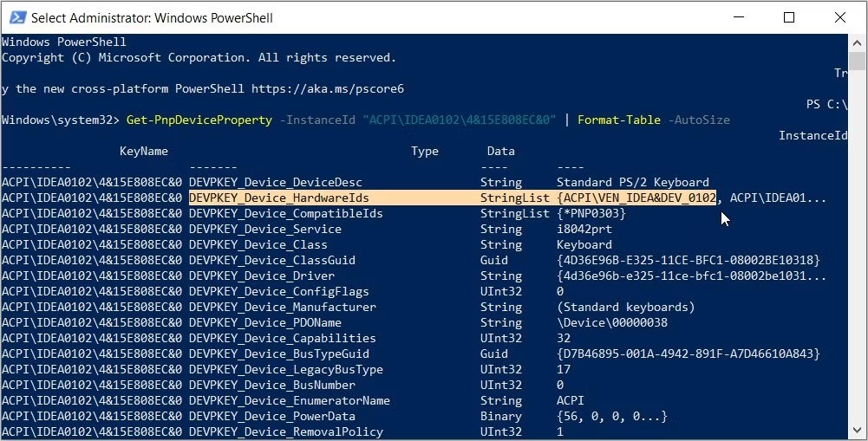The width and height of the screenshot is (868, 441).
Task: Click the highlighted DEVPKEY_Device_HardwareIds text
Action: (x=278, y=198)
